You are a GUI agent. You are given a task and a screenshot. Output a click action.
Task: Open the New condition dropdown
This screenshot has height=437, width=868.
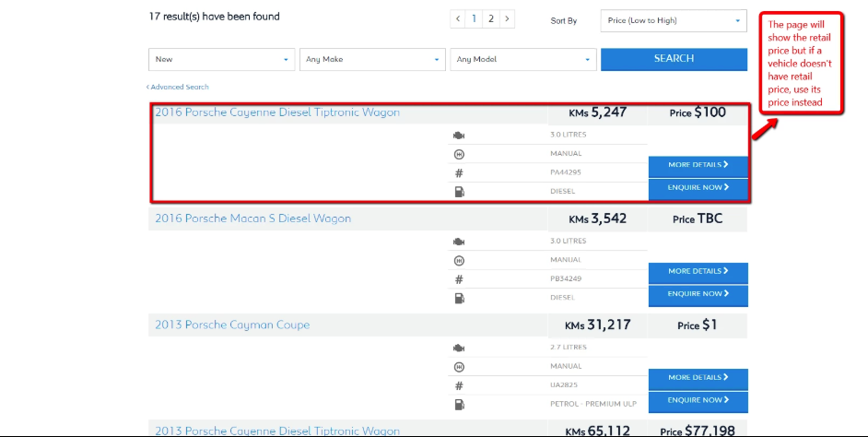[221, 59]
